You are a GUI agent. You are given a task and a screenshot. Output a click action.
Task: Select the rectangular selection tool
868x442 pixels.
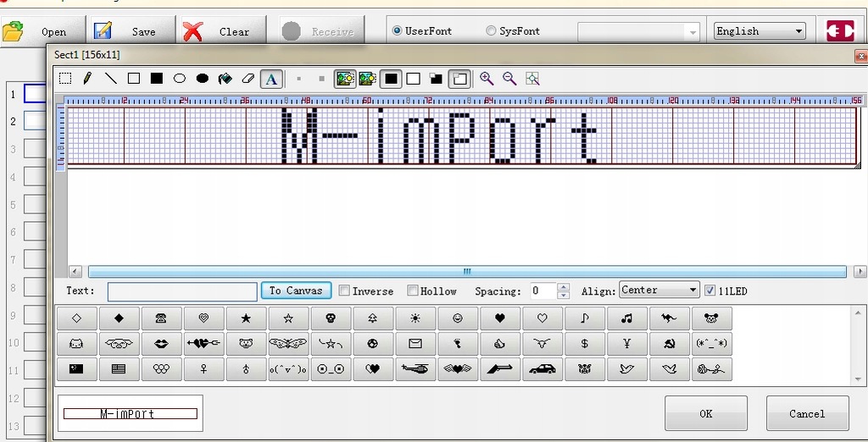[65, 79]
